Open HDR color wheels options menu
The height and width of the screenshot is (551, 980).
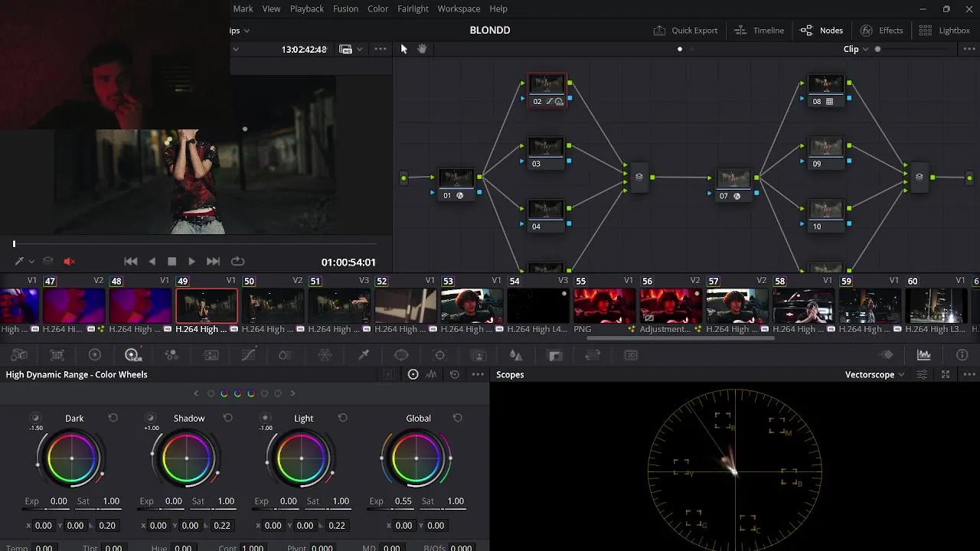point(478,375)
